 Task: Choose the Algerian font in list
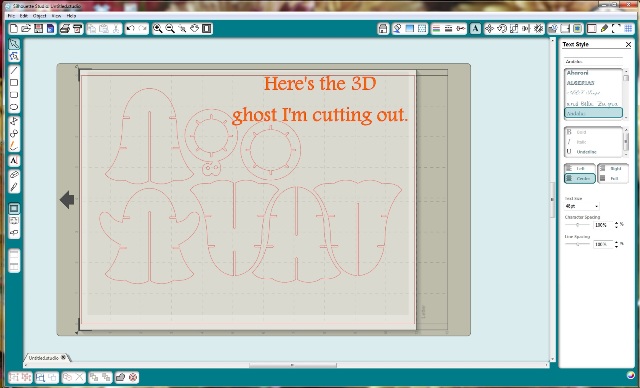pos(580,83)
